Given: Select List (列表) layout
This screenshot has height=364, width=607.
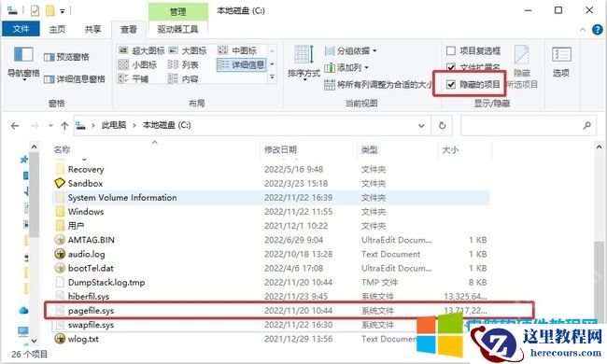Looking at the screenshot, I should (x=183, y=64).
